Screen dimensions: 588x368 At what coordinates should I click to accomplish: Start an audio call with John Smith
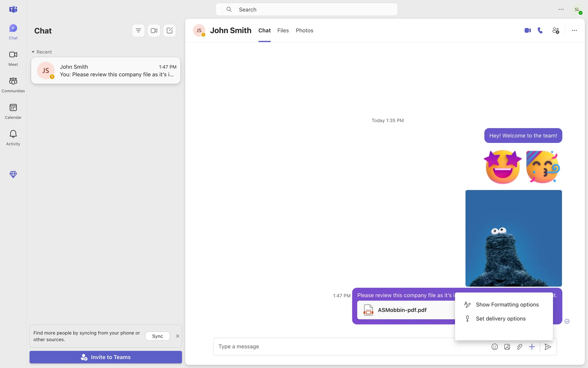[x=540, y=30]
